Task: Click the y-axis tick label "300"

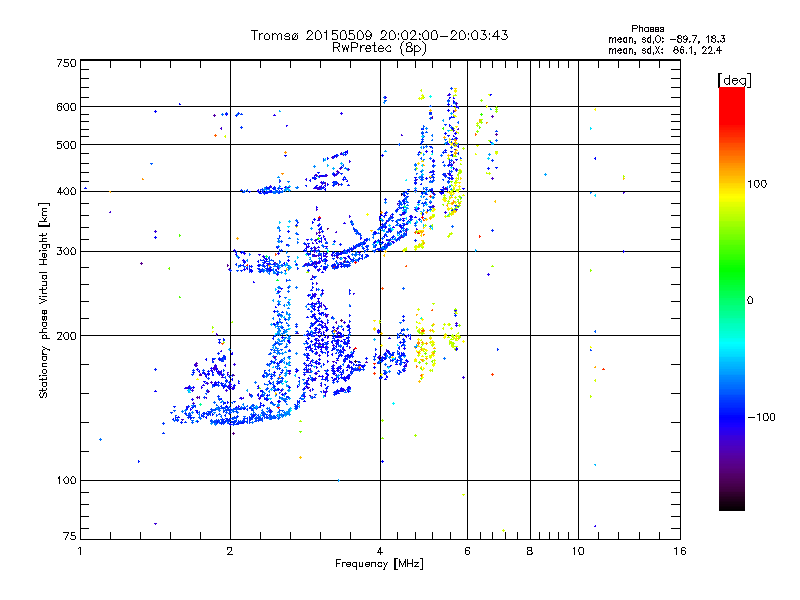Action: click(67, 251)
